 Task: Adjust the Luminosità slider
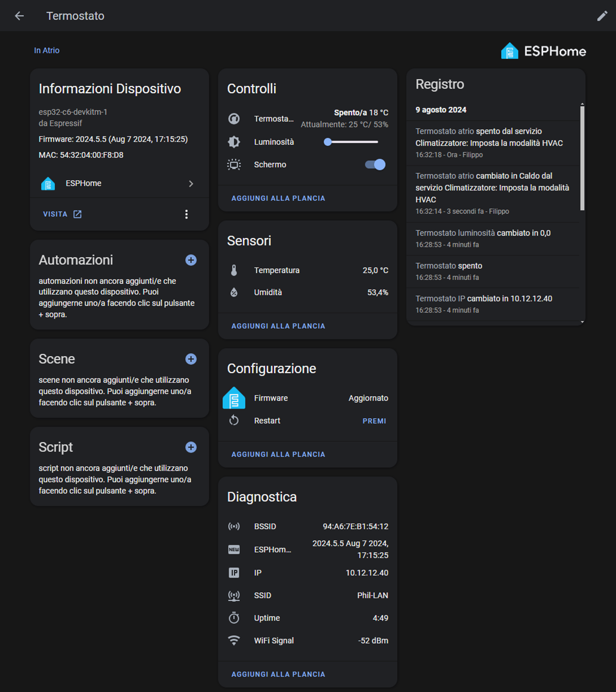click(351, 142)
